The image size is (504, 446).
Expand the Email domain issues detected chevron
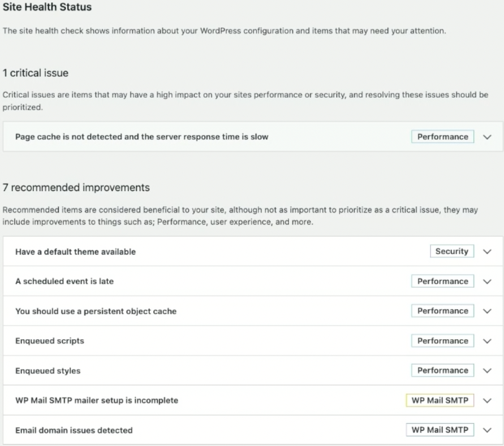(x=487, y=430)
